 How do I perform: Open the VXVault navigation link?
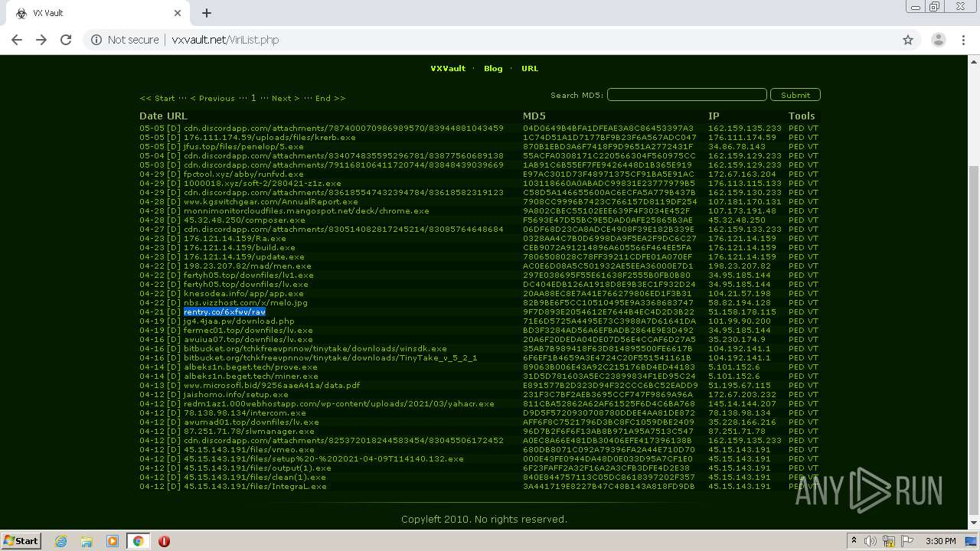coord(448,68)
